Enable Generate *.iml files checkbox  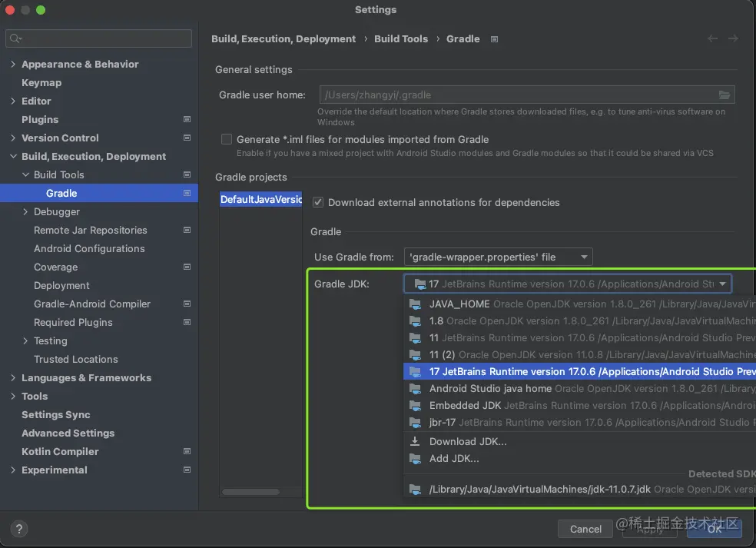[227, 140]
